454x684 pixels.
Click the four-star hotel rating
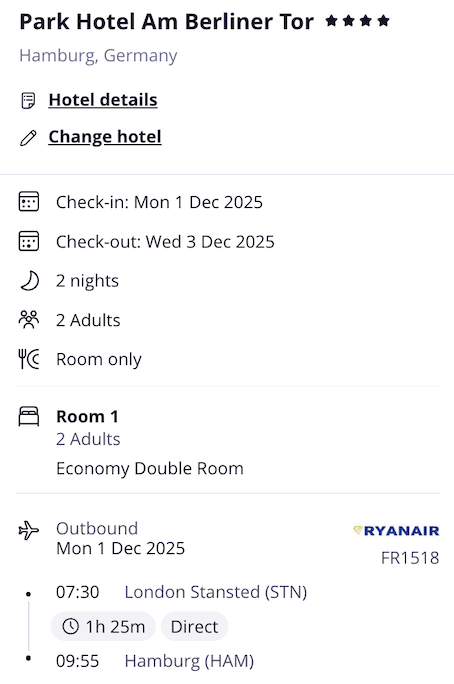pyautogui.click(x=357, y=21)
